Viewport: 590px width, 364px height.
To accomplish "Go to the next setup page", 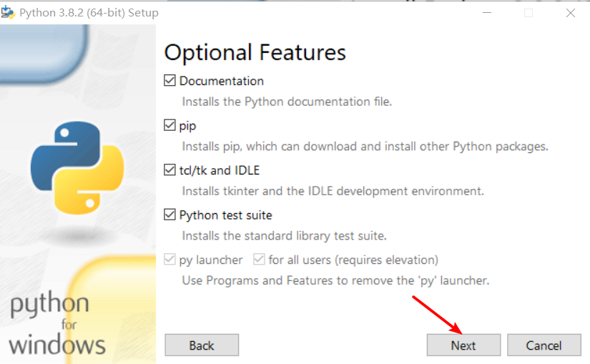I will tap(463, 345).
